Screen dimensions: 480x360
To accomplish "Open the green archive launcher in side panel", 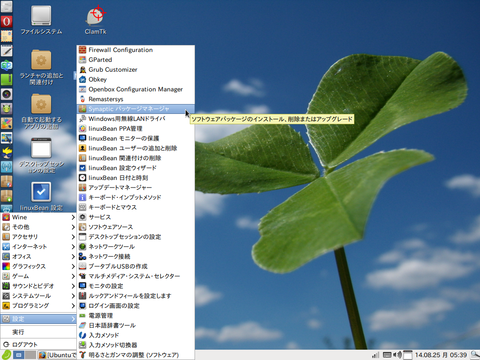I will (6, 79).
